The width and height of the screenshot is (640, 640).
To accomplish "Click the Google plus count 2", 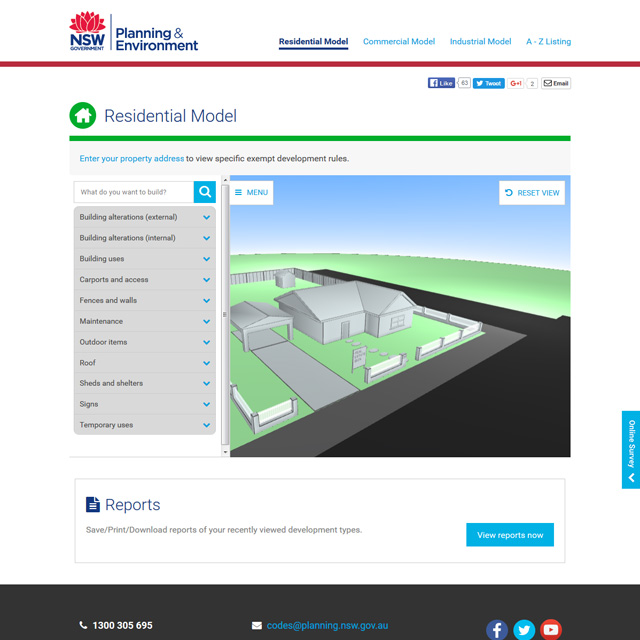I will 532,83.
